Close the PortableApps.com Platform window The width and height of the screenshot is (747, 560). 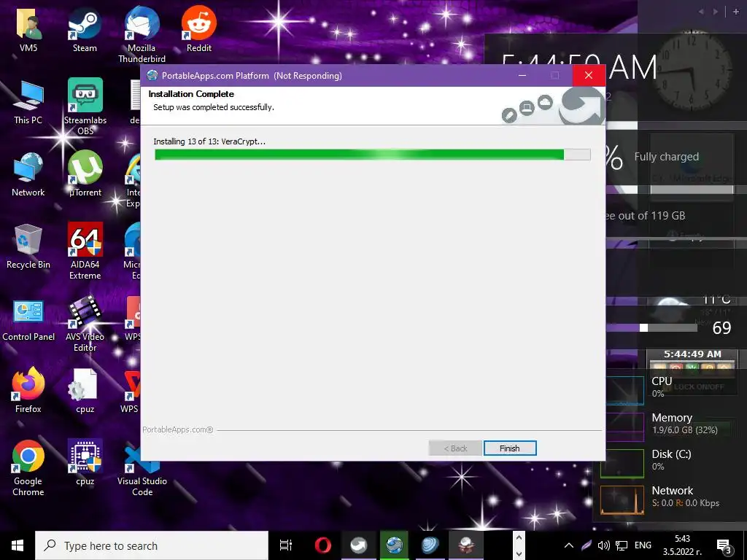pos(589,75)
